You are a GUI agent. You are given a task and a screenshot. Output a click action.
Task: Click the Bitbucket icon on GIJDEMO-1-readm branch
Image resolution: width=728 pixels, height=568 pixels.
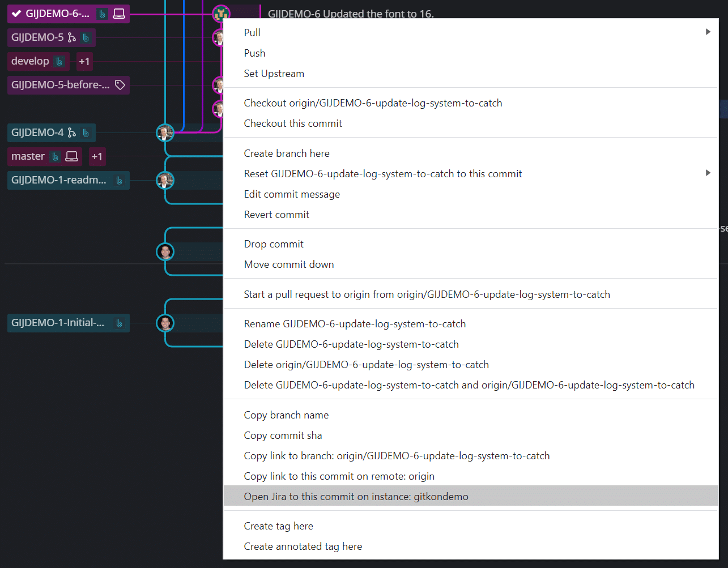120,180
